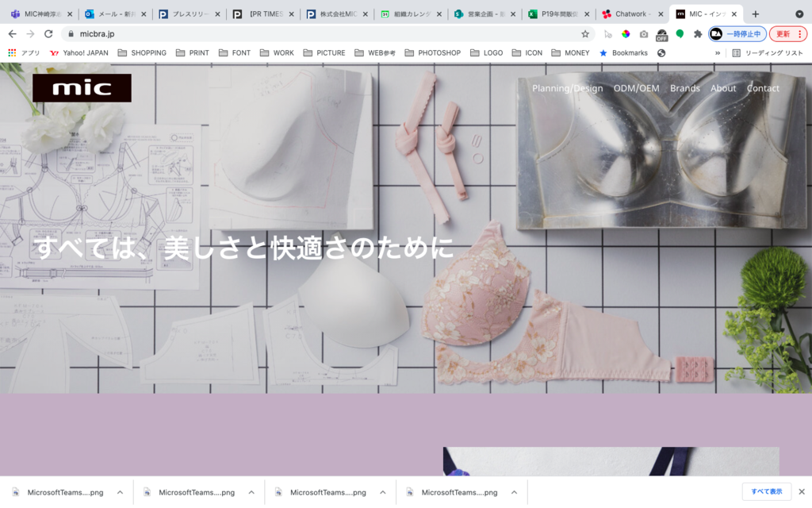Click the mic logo on the site
This screenshot has width=812, height=508.
click(82, 87)
